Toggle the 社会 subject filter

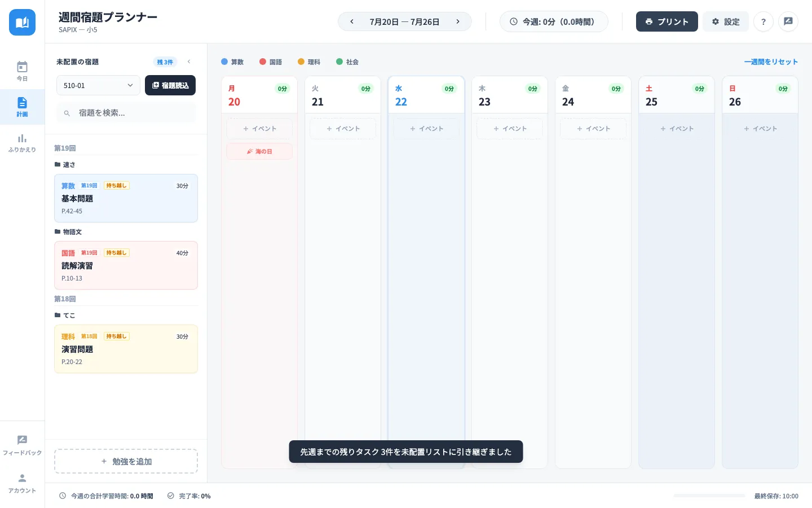(x=347, y=62)
